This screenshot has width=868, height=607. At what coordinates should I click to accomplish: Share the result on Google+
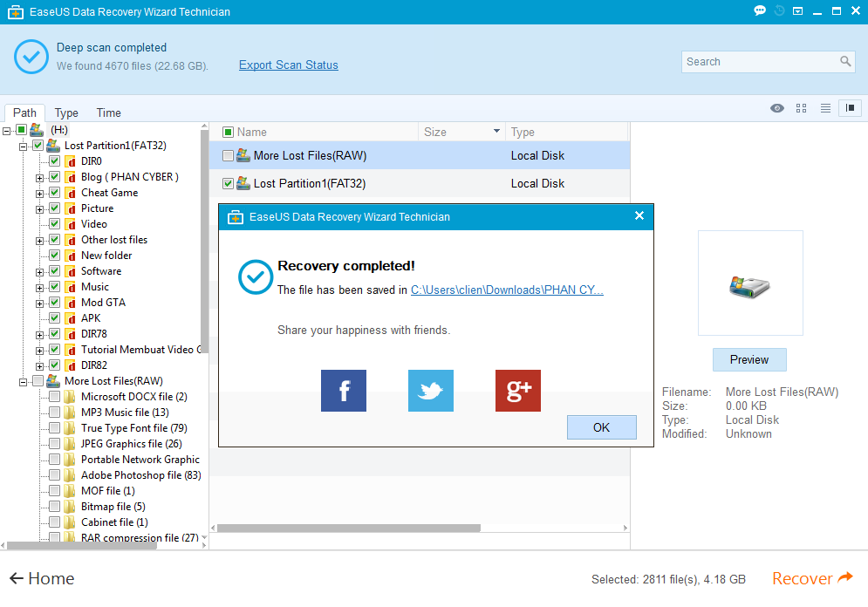(517, 391)
